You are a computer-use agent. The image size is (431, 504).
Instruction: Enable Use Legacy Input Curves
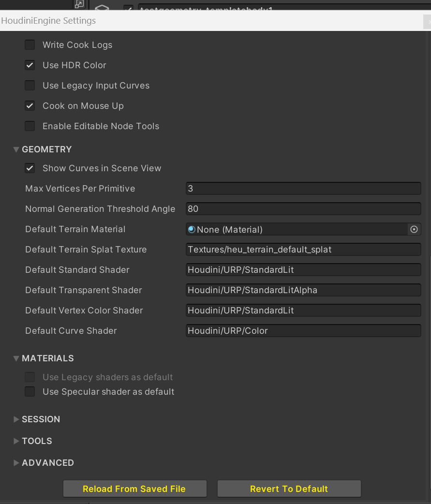point(30,85)
